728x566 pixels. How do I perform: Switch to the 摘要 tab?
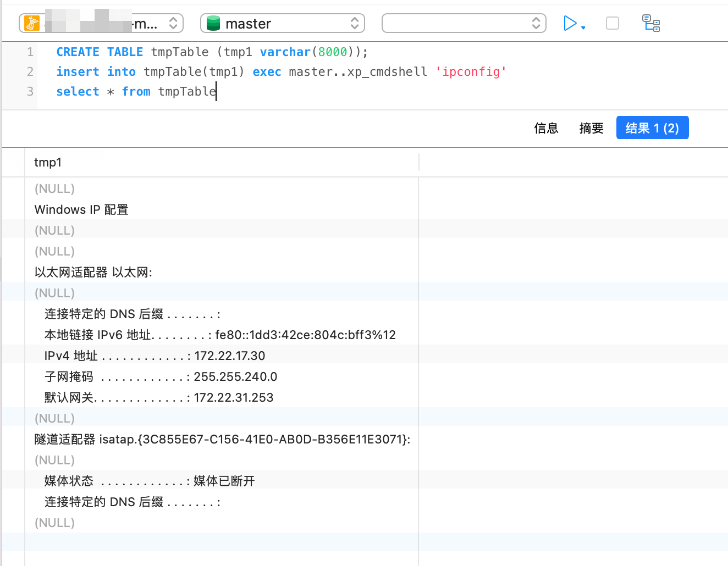pos(591,128)
